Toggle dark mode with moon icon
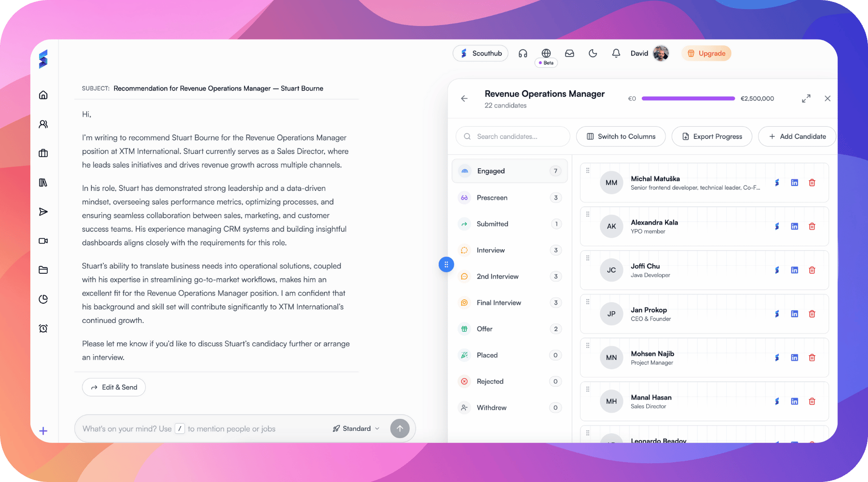868x482 pixels. (x=593, y=54)
